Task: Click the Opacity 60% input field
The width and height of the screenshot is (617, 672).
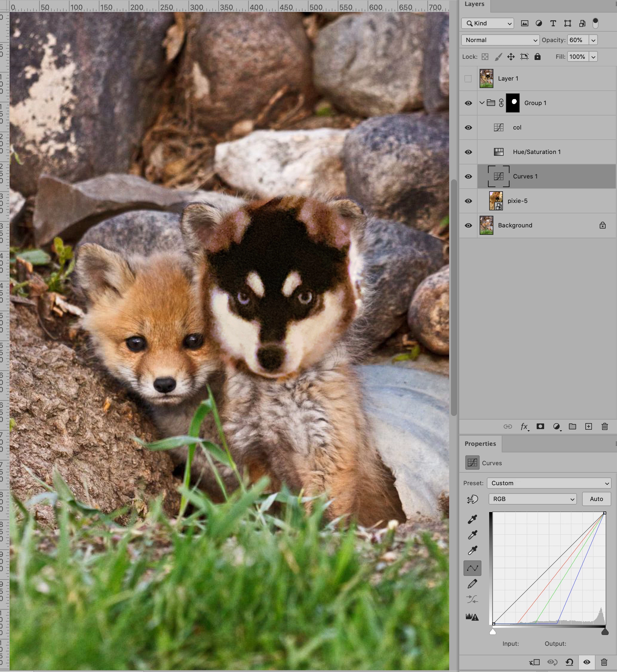Action: tap(577, 40)
